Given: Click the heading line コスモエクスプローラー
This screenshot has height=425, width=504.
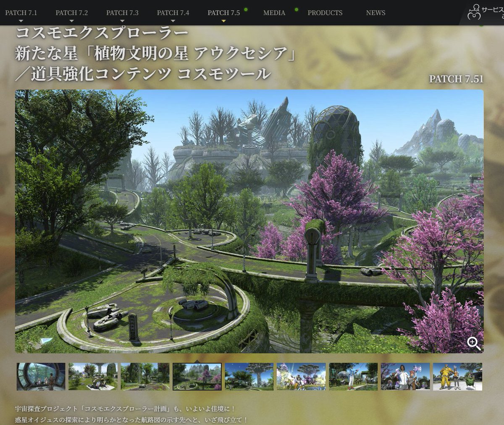Looking at the screenshot, I should coord(102,32).
